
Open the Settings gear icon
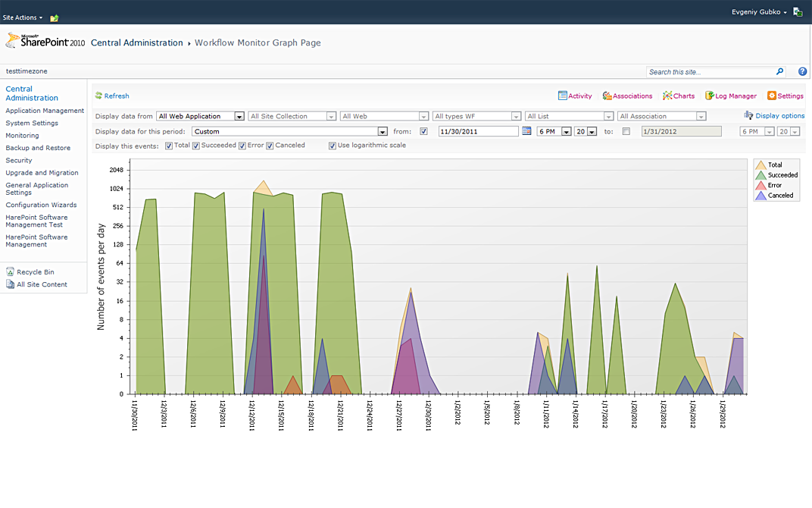tap(771, 96)
